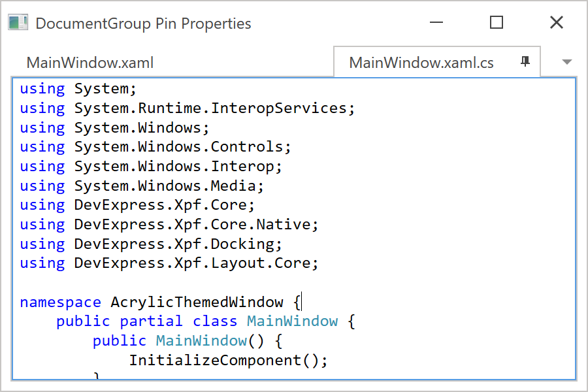The height and width of the screenshot is (392, 588).
Task: Close the DocumentGroup Pin Properties window
Action: 556,22
